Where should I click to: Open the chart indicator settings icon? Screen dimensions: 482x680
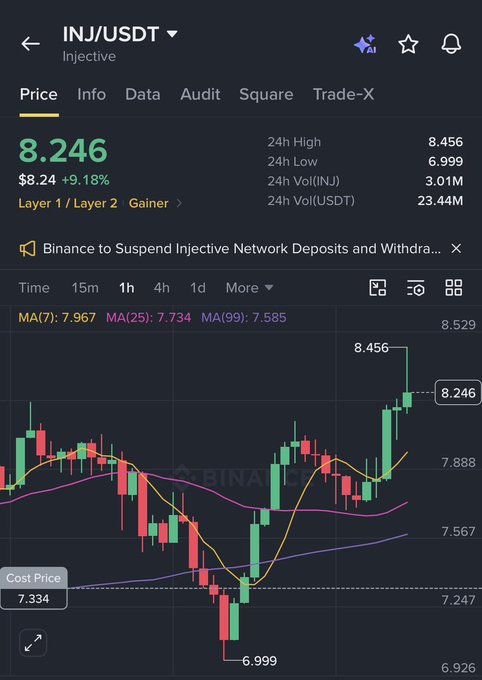416,288
